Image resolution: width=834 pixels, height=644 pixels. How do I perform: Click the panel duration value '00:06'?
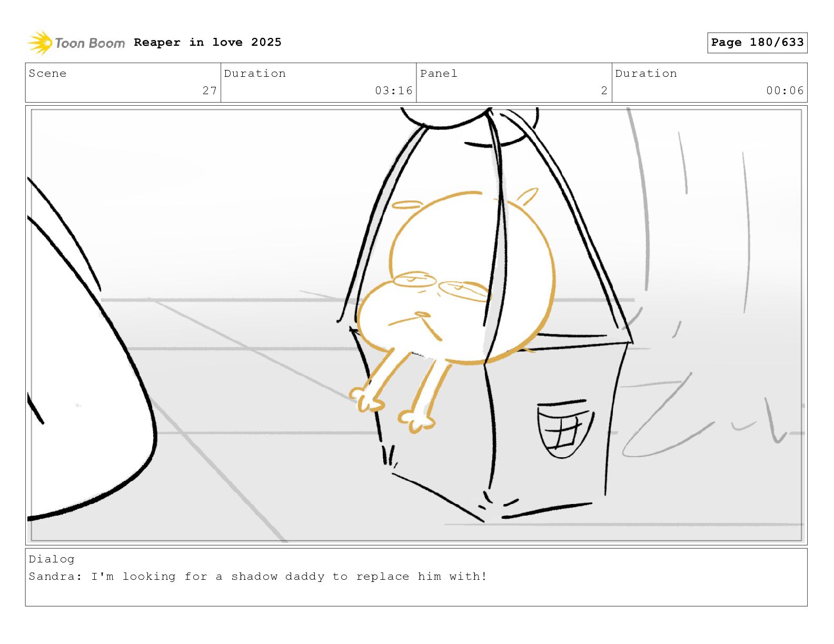(x=785, y=90)
